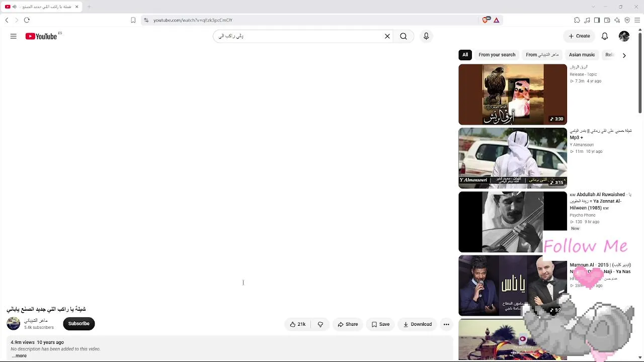The image size is (644, 362).
Task: Go back with the browser back arrow
Action: click(x=7, y=20)
